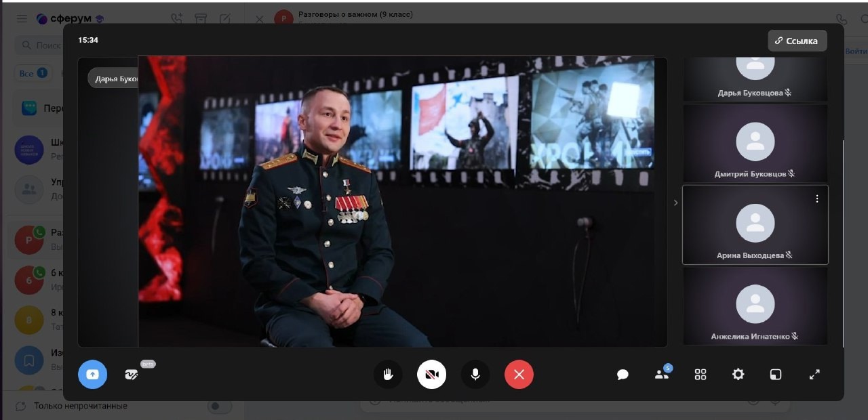Click the Войти link behind the call window

[856, 51]
